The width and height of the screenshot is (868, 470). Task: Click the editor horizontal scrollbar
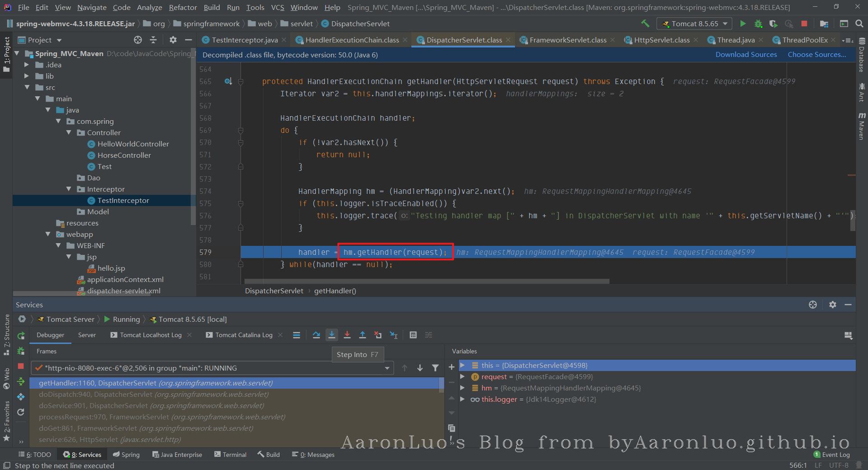pyautogui.click(x=426, y=281)
